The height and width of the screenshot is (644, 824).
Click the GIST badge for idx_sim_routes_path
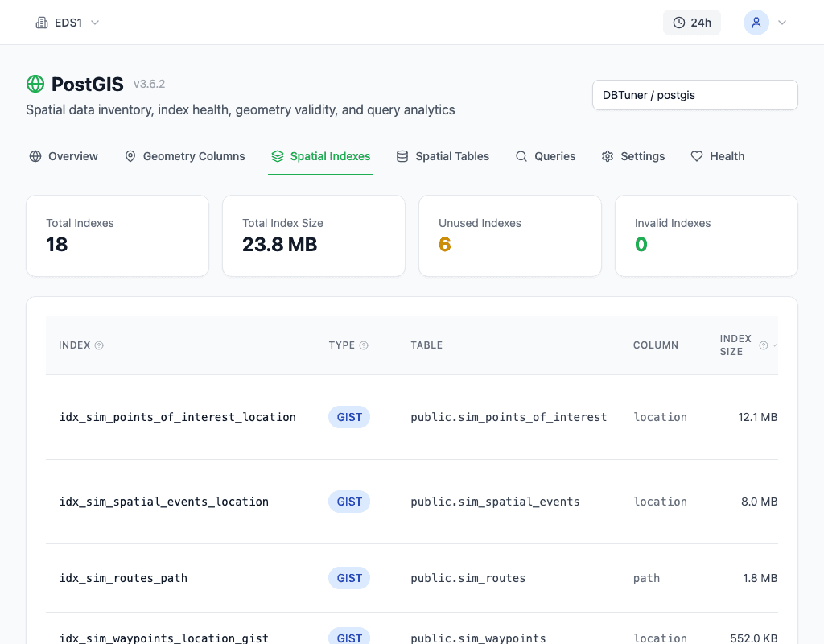[x=349, y=578]
